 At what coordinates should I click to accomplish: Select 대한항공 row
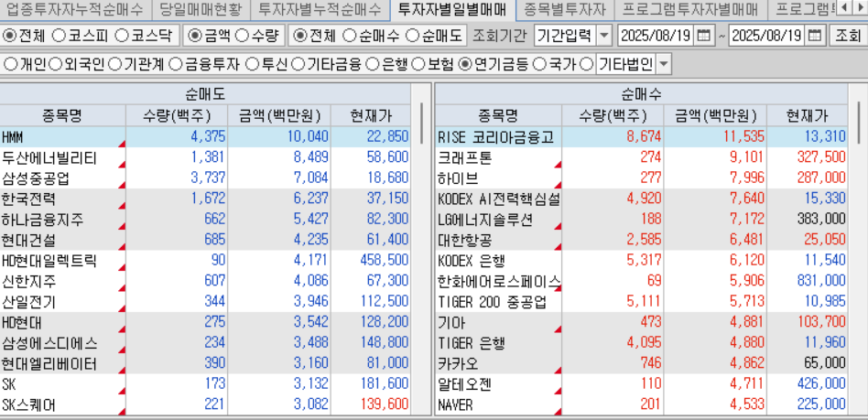click(642, 240)
